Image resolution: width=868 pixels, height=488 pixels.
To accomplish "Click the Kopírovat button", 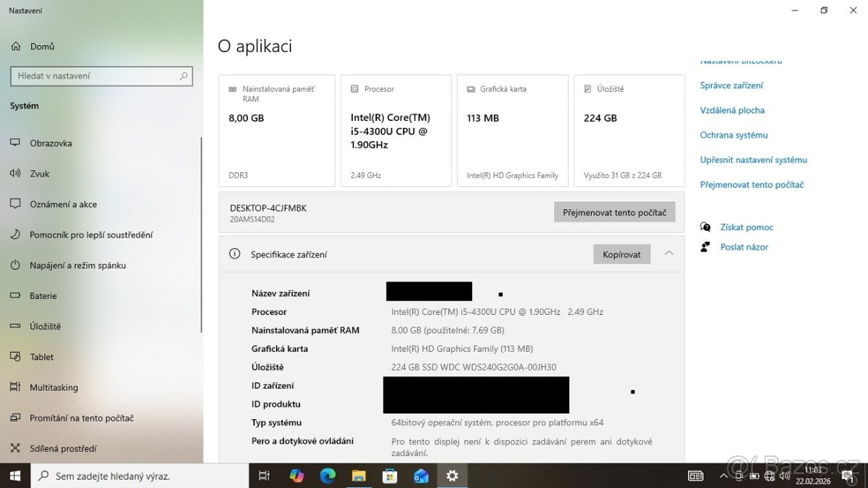I will pyautogui.click(x=621, y=253).
